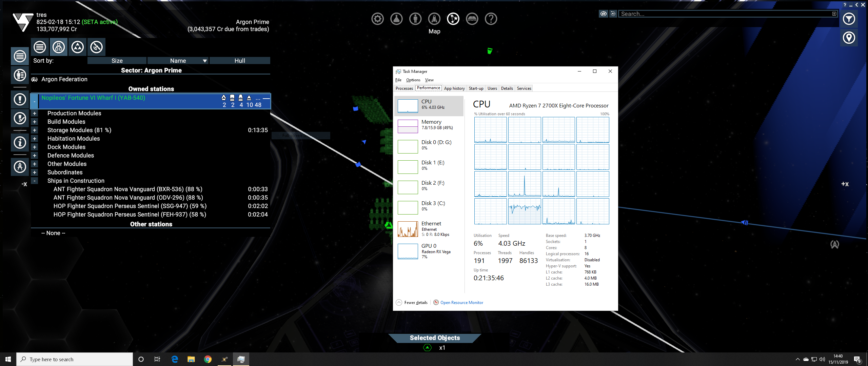Collapse the Ships in Construction section

pyautogui.click(x=35, y=181)
